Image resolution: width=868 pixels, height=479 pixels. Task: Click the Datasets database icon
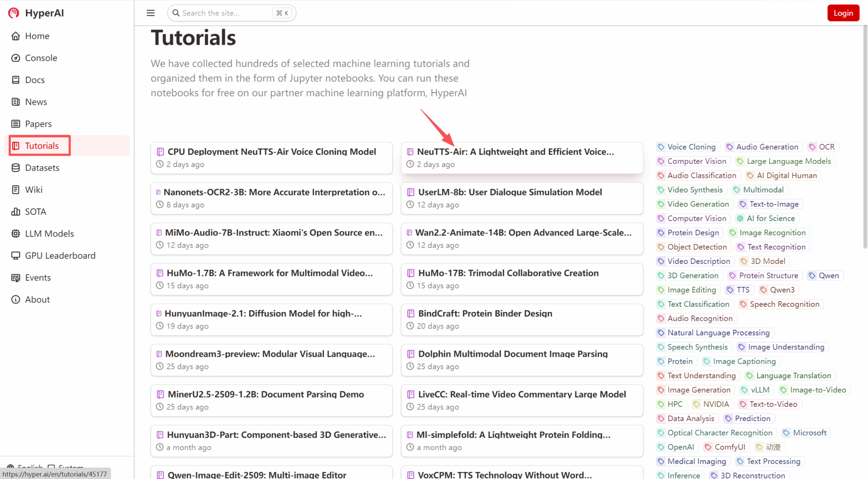point(16,168)
